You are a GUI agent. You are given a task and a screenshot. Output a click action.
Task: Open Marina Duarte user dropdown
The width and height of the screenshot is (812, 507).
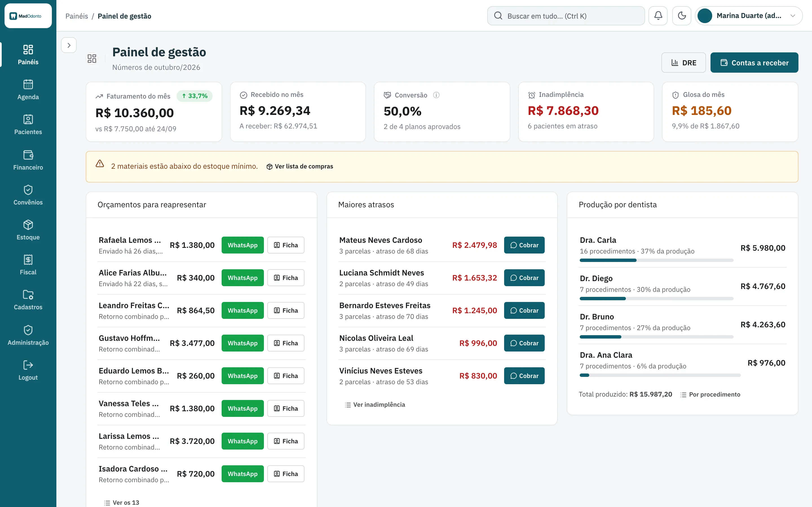[749, 16]
